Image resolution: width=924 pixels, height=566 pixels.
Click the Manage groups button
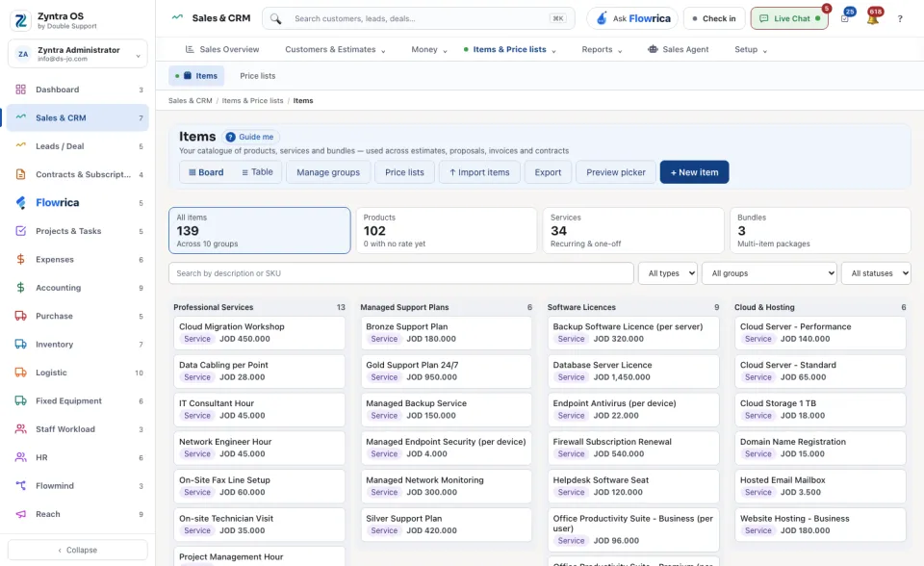click(328, 172)
